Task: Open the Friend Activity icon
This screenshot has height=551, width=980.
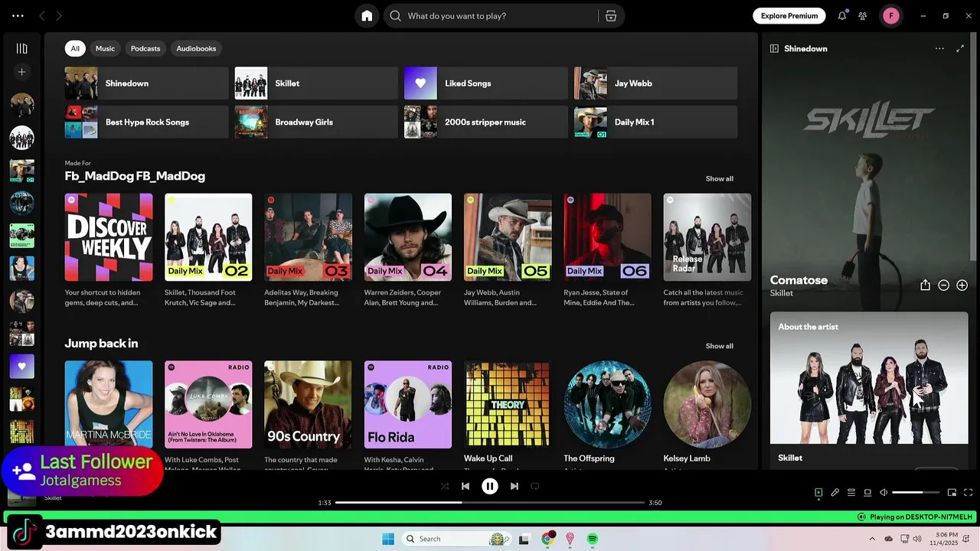Action: point(863,15)
